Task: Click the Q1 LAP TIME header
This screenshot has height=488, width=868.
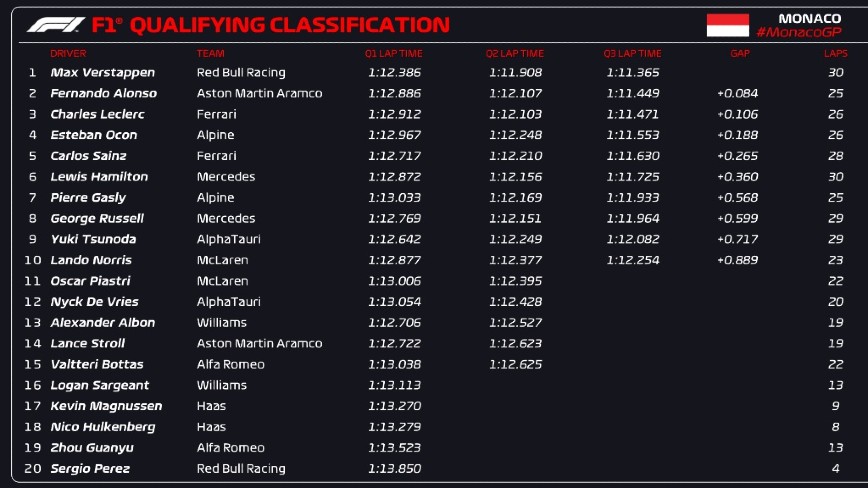Action: tap(393, 53)
